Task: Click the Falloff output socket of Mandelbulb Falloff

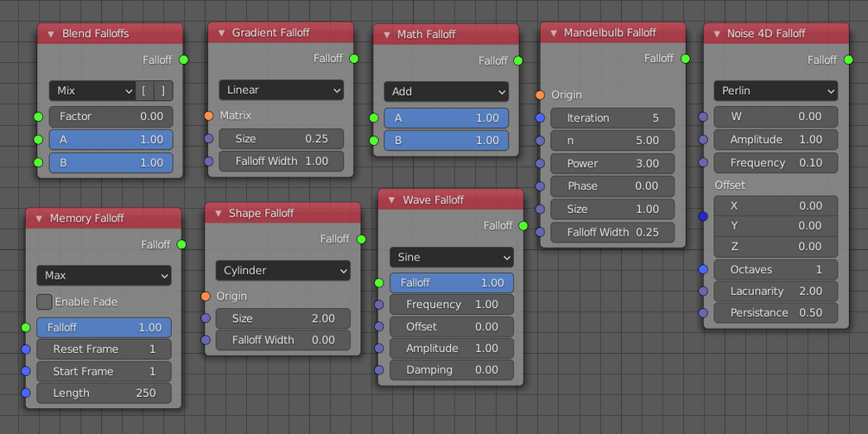Action: tap(685, 59)
